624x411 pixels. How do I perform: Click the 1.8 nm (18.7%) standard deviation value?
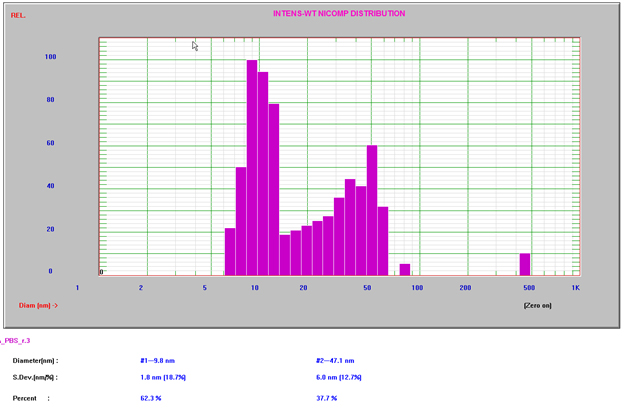[169, 378]
